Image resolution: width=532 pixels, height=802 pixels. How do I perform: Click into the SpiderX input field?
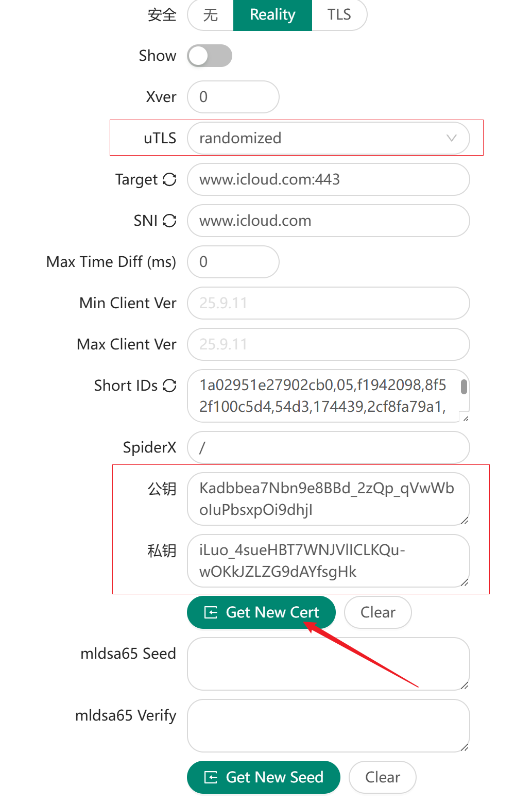pyautogui.click(x=328, y=447)
